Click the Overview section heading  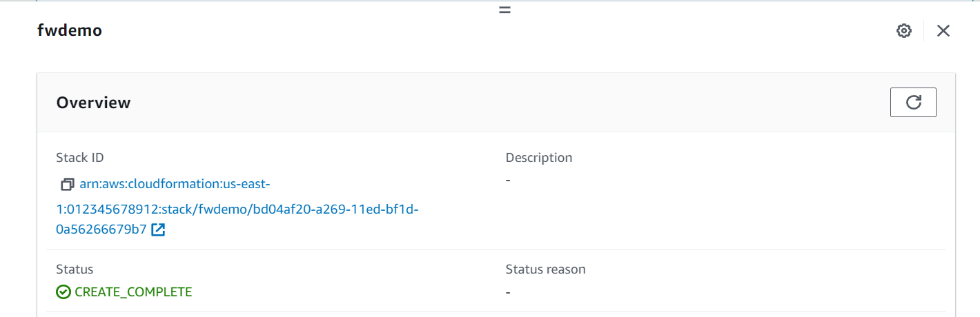pyautogui.click(x=93, y=103)
